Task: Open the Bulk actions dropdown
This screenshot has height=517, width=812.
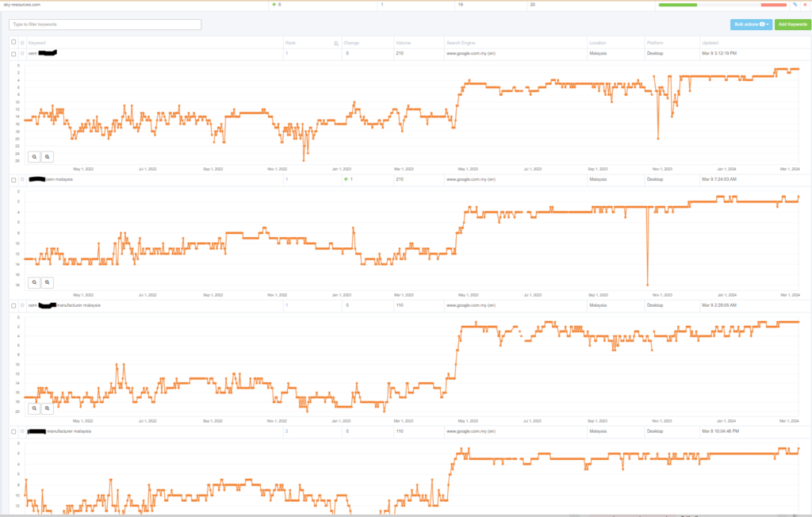Action: click(751, 25)
